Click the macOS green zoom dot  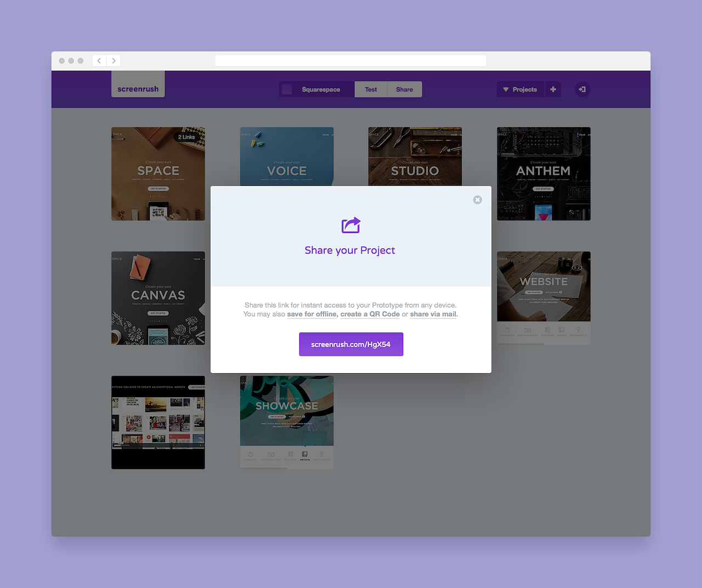point(81,61)
